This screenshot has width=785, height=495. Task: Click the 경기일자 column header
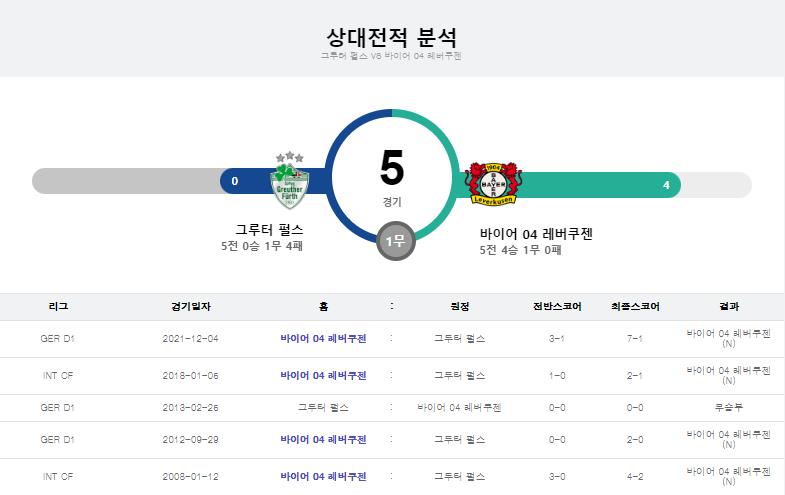tap(191, 306)
